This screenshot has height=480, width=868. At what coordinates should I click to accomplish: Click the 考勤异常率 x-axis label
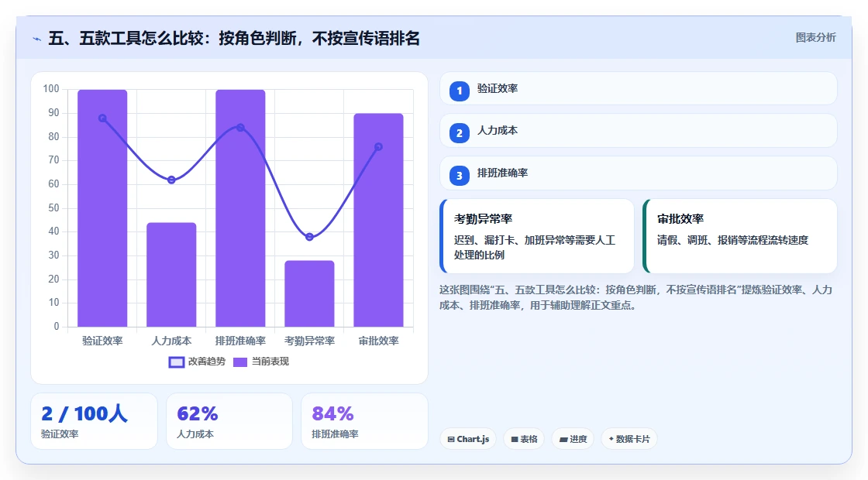pyautogui.click(x=309, y=341)
